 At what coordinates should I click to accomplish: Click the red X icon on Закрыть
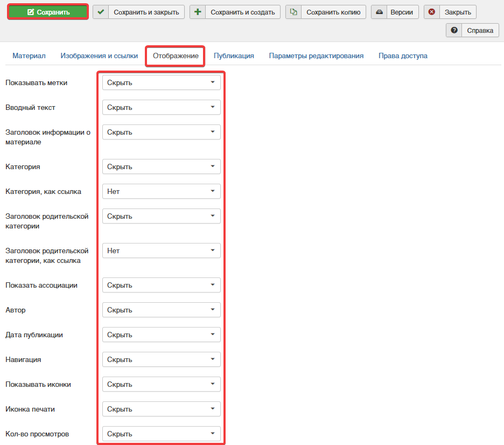pyautogui.click(x=432, y=12)
